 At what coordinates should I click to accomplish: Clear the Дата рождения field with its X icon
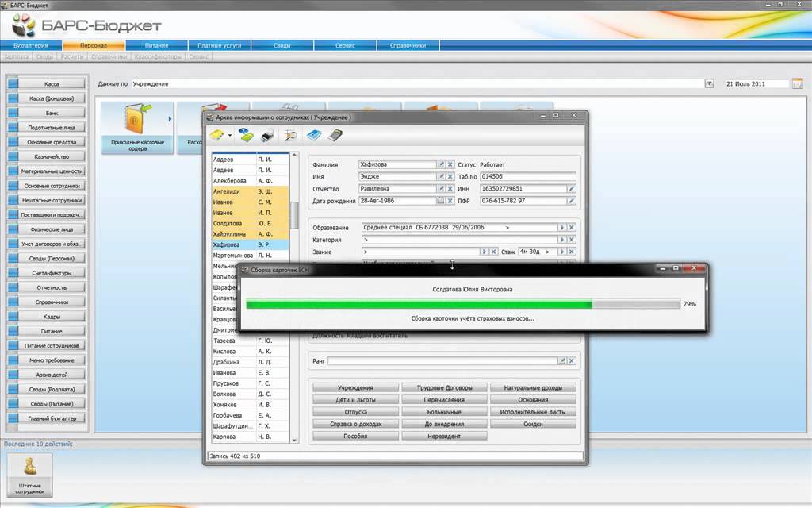[x=450, y=201]
